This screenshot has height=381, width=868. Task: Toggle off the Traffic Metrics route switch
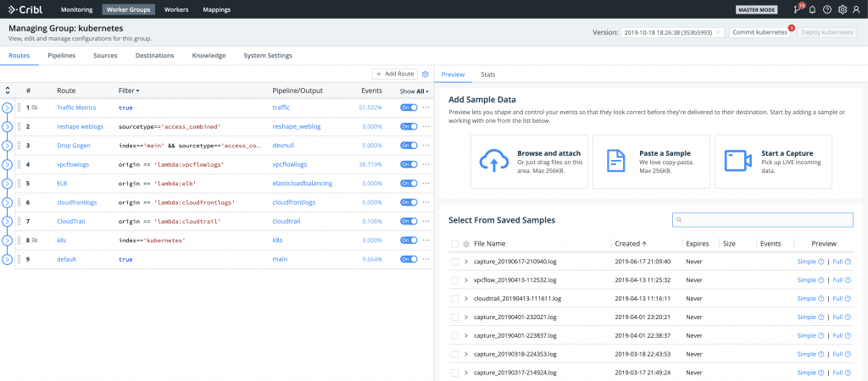[x=409, y=108]
